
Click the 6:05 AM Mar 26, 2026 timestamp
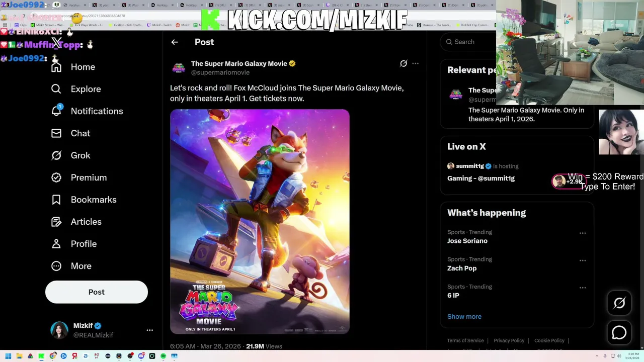(206, 346)
